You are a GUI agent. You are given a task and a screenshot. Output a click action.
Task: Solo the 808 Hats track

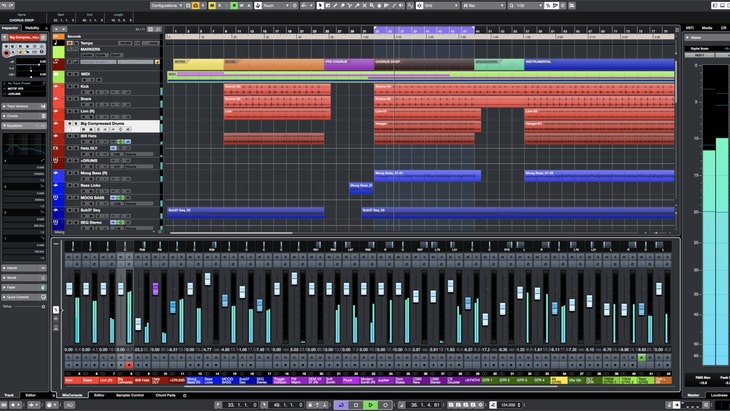point(76,136)
